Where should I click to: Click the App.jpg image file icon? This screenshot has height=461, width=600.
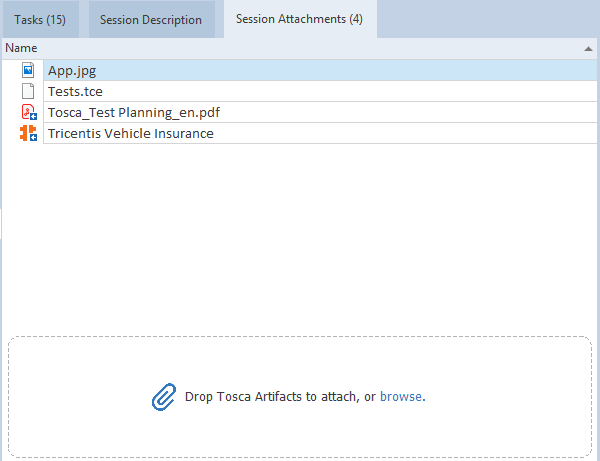28,71
